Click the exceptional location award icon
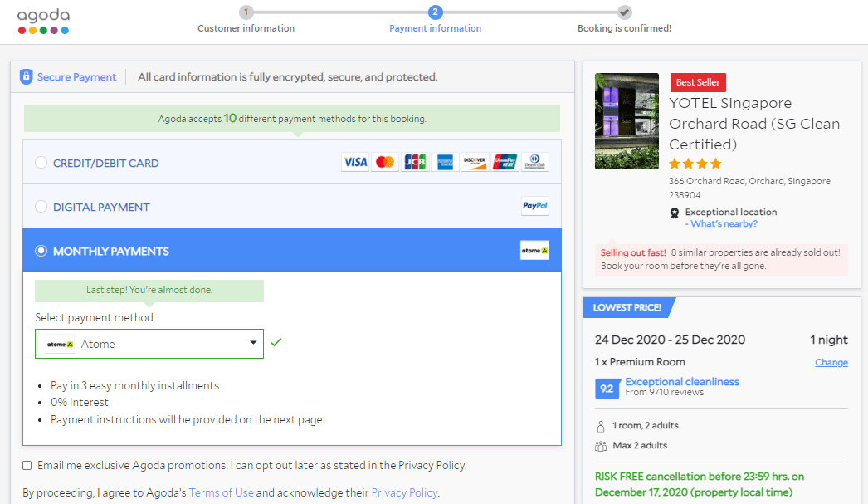This screenshot has height=504, width=868. pos(675,213)
